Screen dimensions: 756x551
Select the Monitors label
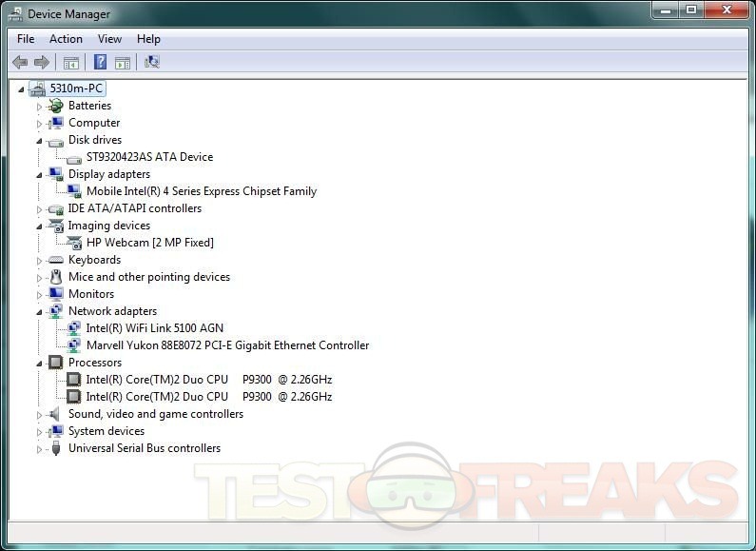pos(91,294)
